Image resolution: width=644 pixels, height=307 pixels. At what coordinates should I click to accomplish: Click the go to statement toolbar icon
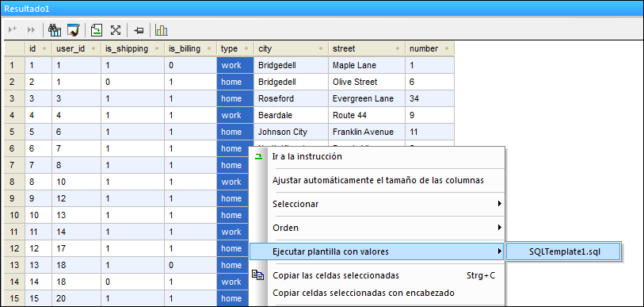(x=97, y=29)
